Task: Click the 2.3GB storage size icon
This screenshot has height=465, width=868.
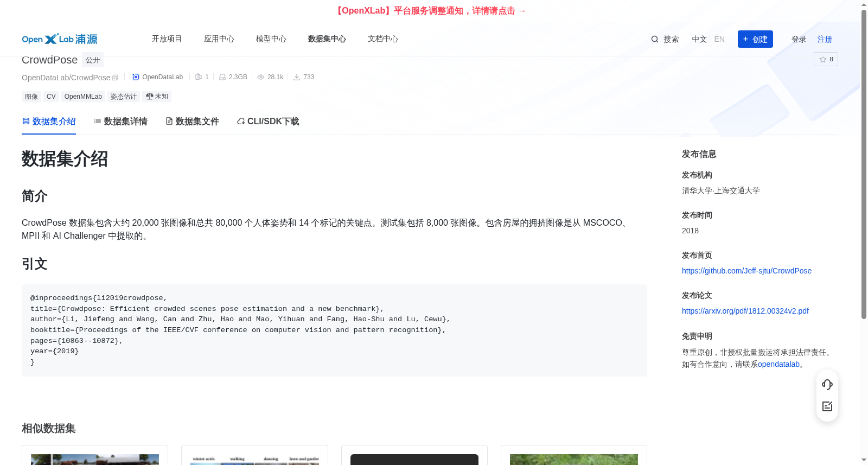Action: pyautogui.click(x=222, y=77)
